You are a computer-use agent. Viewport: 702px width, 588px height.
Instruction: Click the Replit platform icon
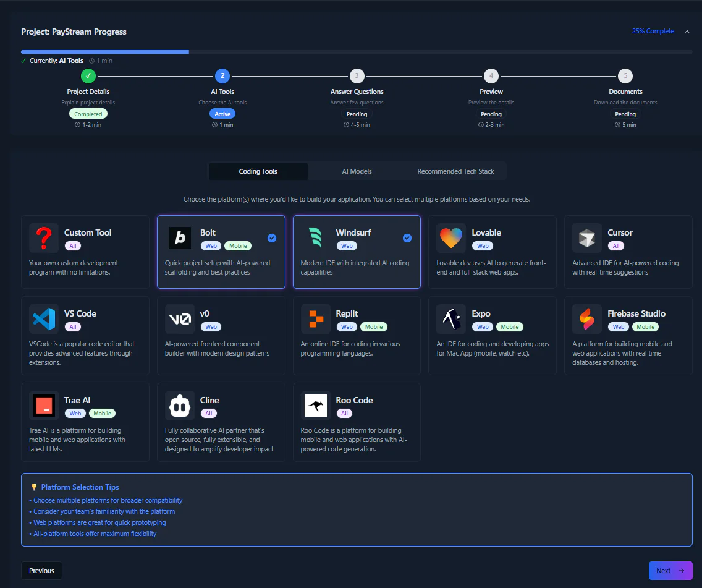[315, 318]
